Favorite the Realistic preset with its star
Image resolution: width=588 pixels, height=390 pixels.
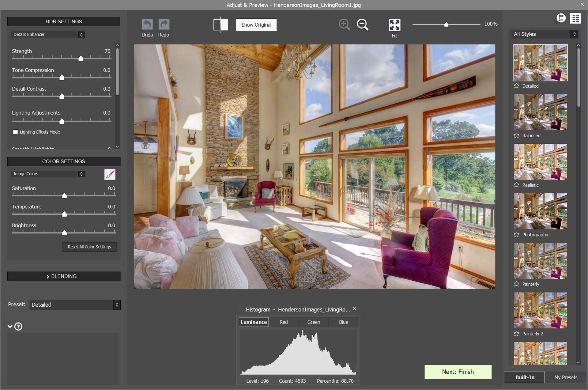pyautogui.click(x=517, y=185)
